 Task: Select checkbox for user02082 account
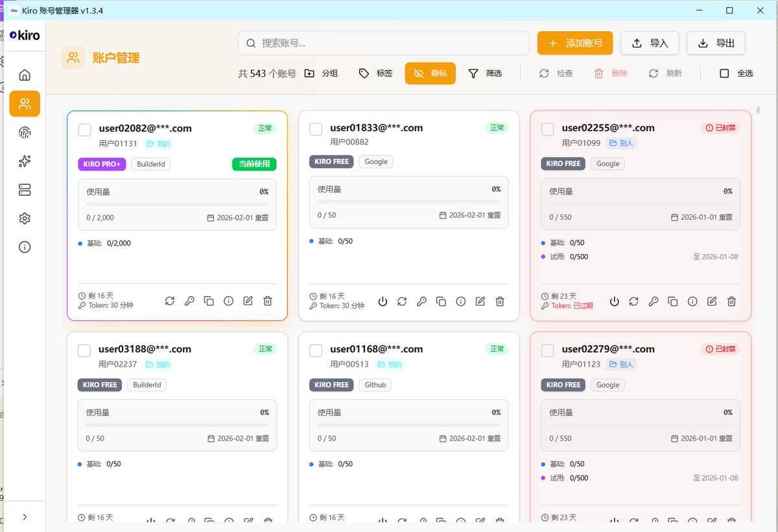click(x=84, y=130)
